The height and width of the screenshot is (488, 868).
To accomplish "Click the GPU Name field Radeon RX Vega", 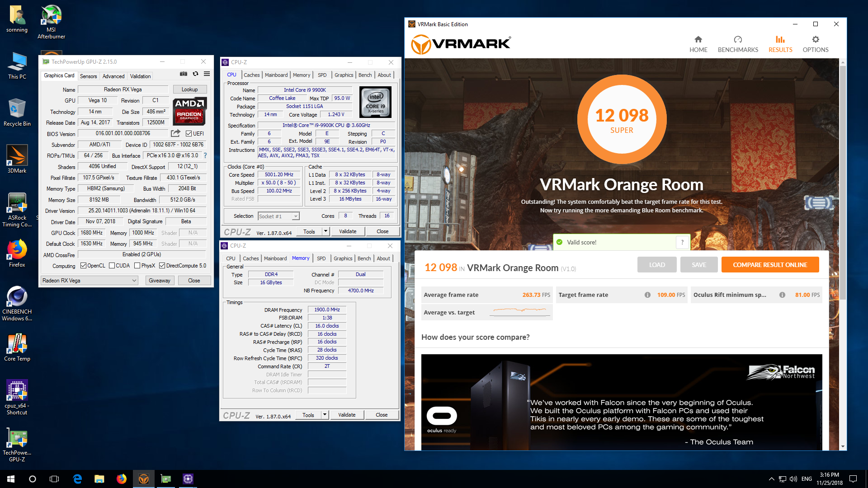I will 123,89.
